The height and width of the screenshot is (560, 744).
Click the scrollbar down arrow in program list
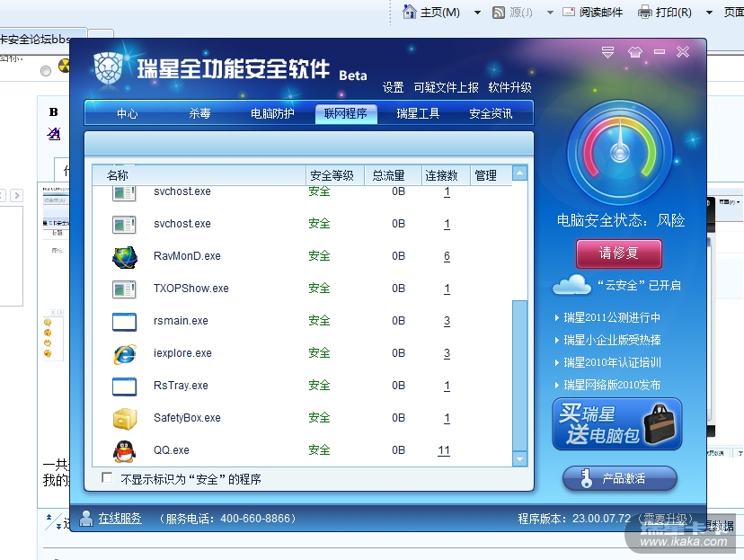coord(520,459)
